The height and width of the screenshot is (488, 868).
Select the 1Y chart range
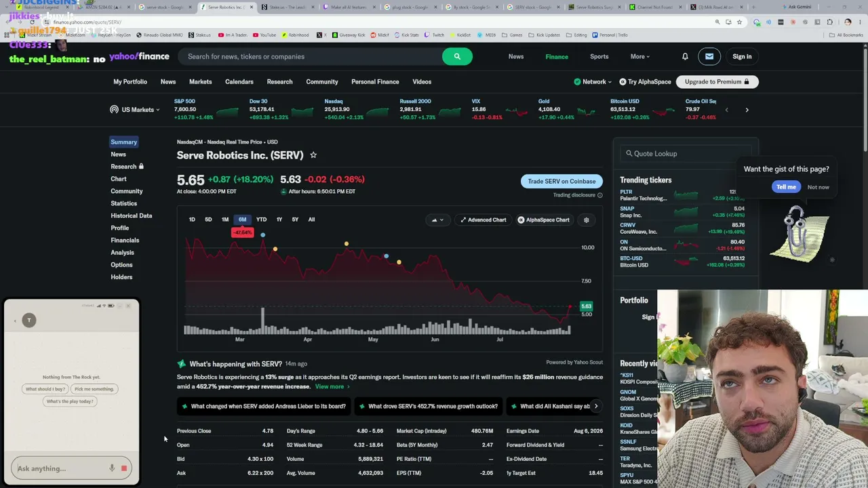point(279,220)
